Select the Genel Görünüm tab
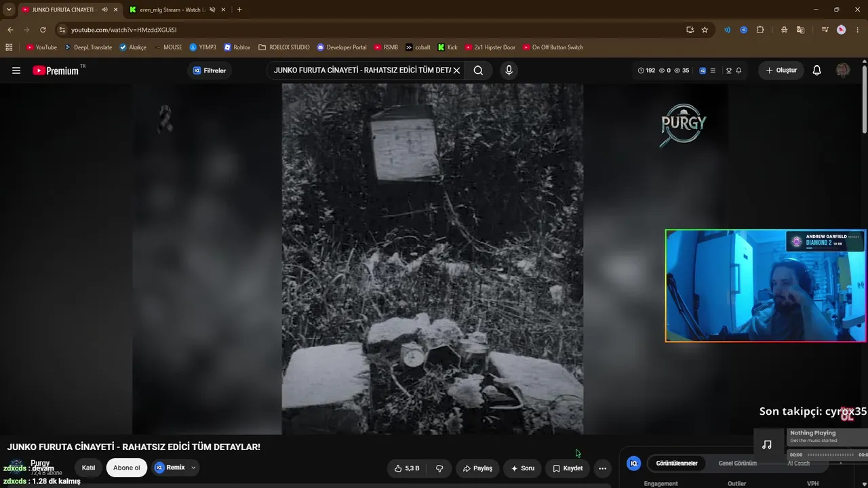Screen dimensions: 868x488 [x=738, y=464]
